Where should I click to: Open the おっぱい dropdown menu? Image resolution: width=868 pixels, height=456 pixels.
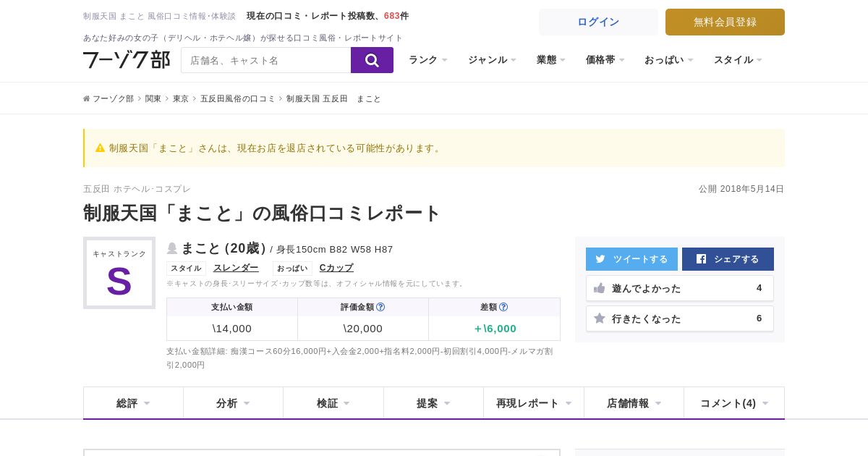pyautogui.click(x=669, y=60)
